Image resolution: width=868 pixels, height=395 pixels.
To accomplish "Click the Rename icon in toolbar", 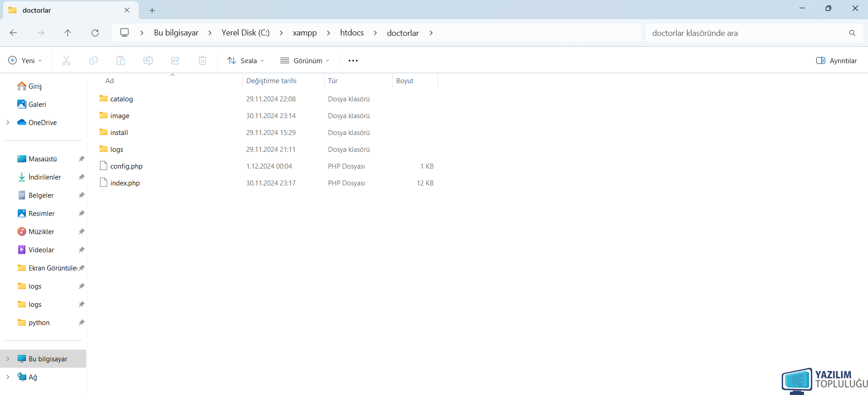I will point(148,60).
